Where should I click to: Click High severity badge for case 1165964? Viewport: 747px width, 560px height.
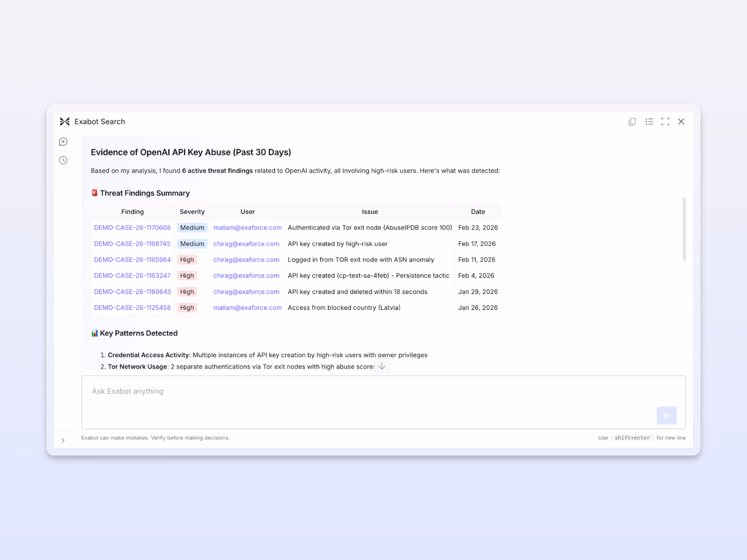pyautogui.click(x=187, y=260)
